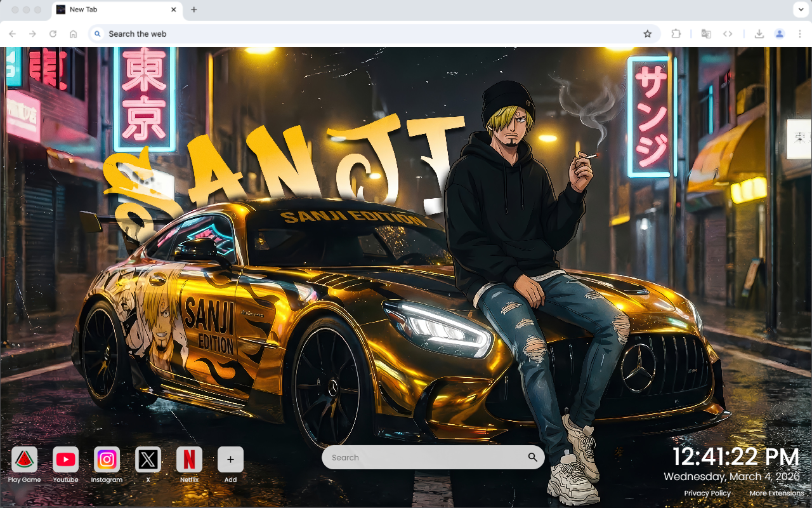Add a new shortcut with Add button
The width and height of the screenshot is (812, 508).
230,465
